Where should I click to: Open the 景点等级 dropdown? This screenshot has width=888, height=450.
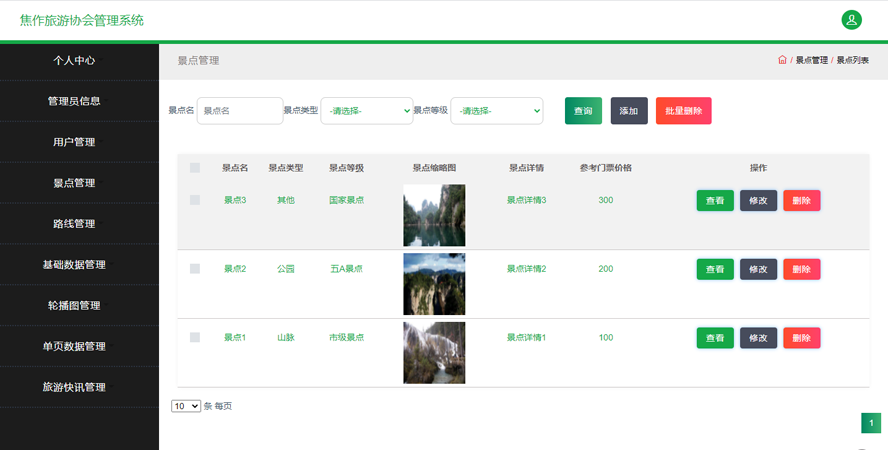497,110
